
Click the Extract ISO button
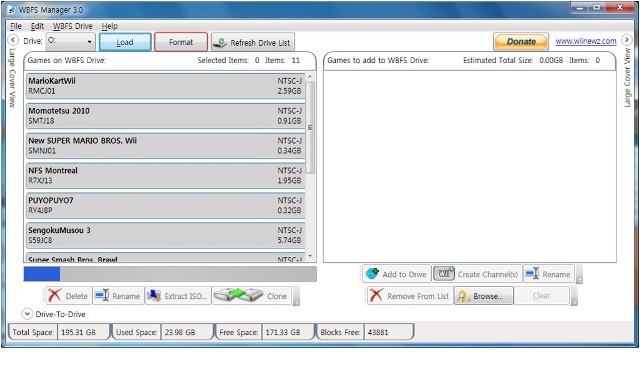tap(178, 296)
